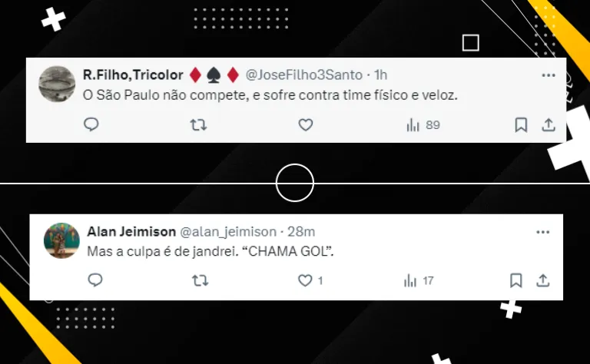
Task: Open the R.Filho,Tricolor display name
Action: (133, 74)
